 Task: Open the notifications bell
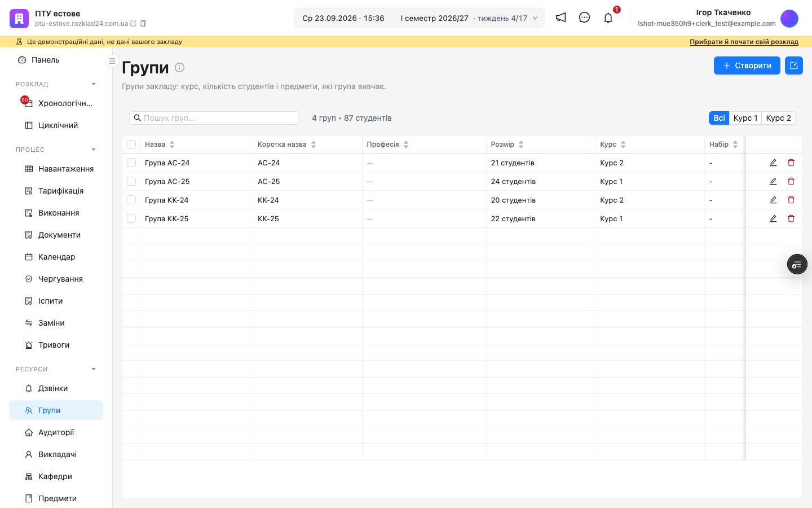point(608,17)
